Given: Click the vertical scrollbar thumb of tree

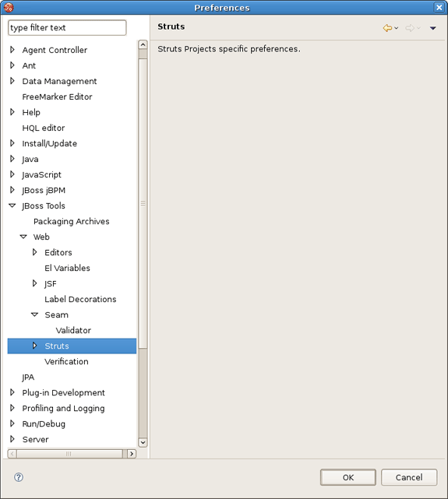Looking at the screenshot, I should click(143, 203).
